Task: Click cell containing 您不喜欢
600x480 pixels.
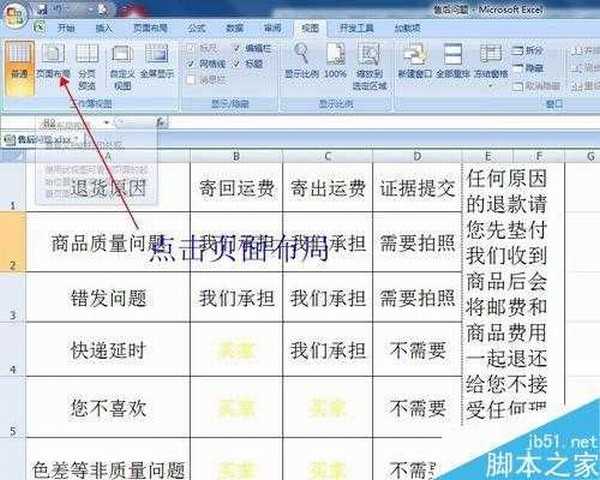Action: pos(108,407)
